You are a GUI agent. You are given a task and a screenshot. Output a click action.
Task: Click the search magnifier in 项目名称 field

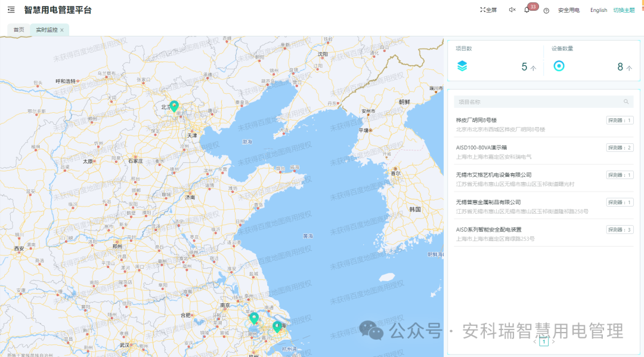click(627, 101)
